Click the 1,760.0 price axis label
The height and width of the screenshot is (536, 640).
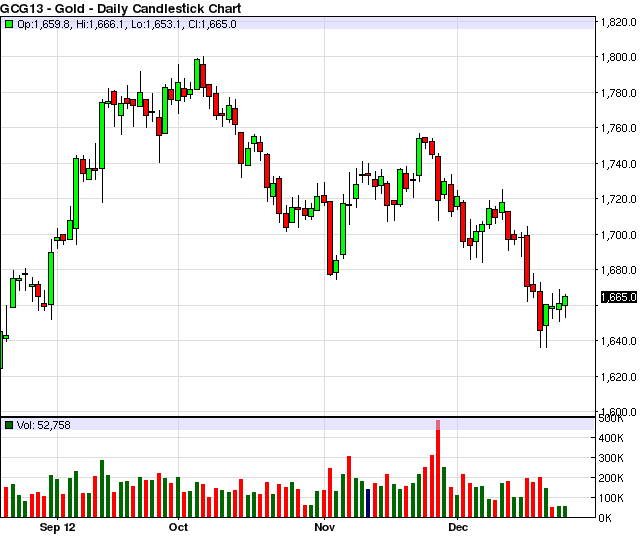pyautogui.click(x=619, y=128)
